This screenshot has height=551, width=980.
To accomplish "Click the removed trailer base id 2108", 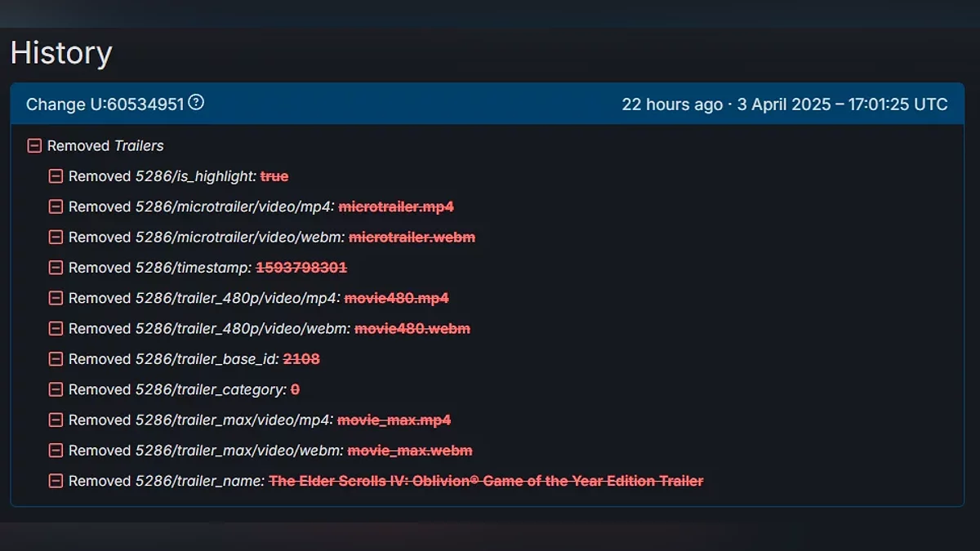I will coord(301,359).
